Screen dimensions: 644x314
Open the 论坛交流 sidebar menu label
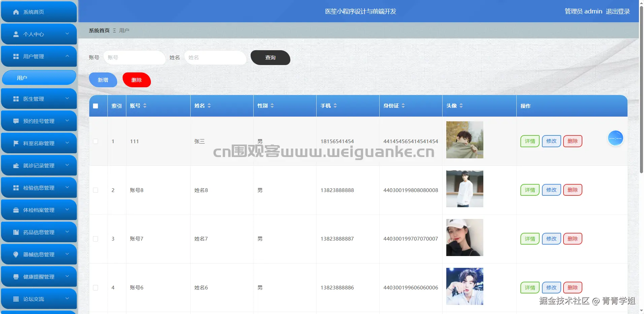coord(34,299)
